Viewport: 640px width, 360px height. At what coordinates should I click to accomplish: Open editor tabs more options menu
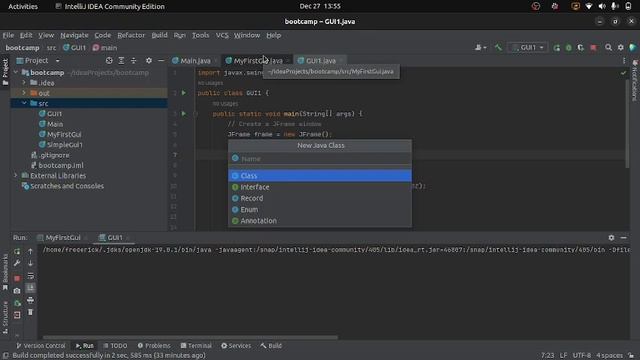coord(624,60)
